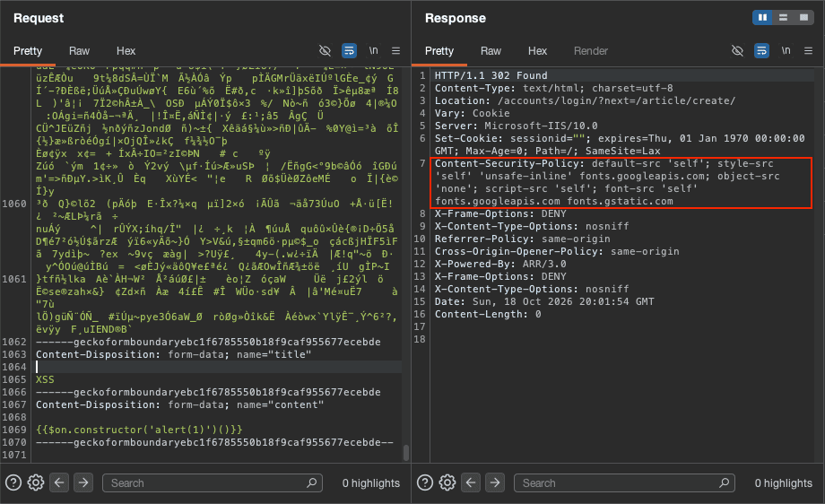
Task: Select top-bottom split layout icon
Action: pos(783,17)
